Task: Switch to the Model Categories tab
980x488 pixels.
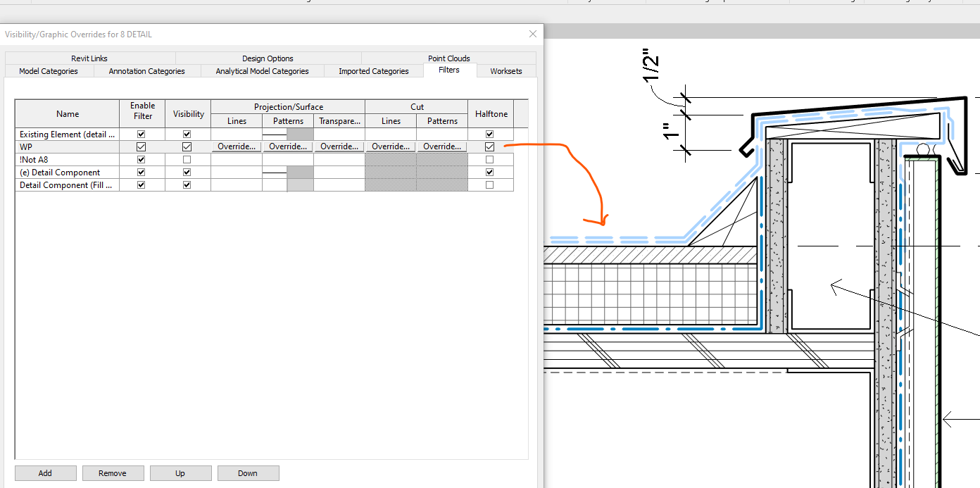Action: point(48,70)
